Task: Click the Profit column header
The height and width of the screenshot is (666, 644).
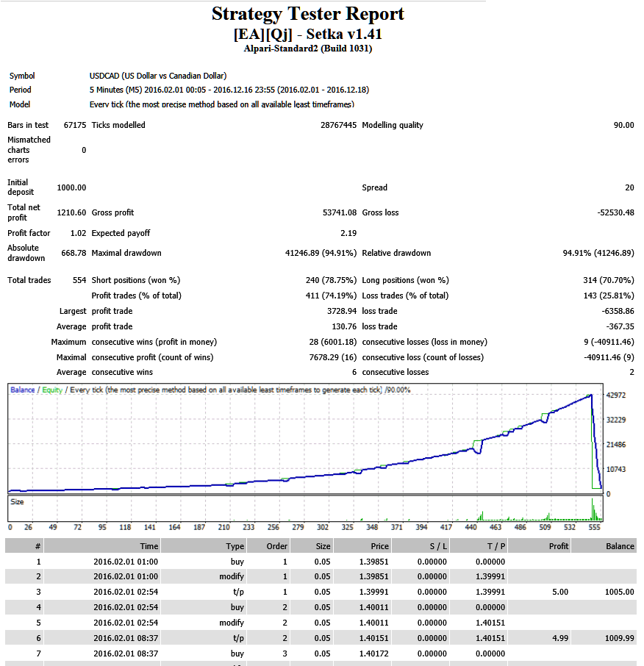Action: point(539,546)
